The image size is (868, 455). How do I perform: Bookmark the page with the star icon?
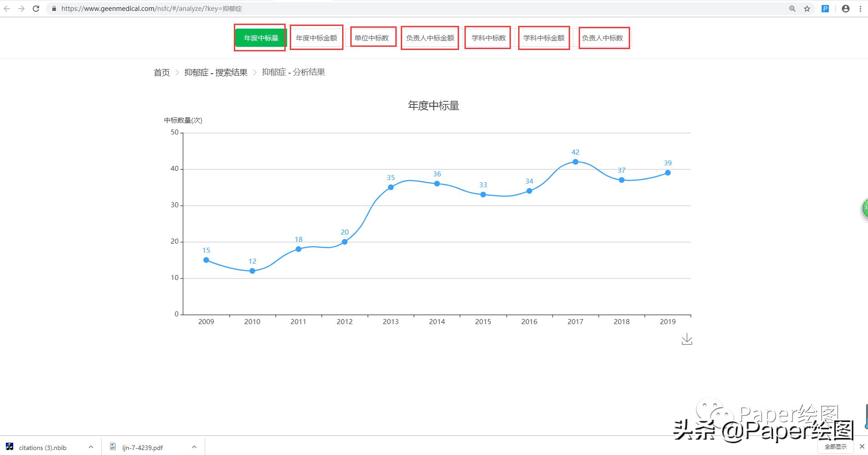(807, 8)
